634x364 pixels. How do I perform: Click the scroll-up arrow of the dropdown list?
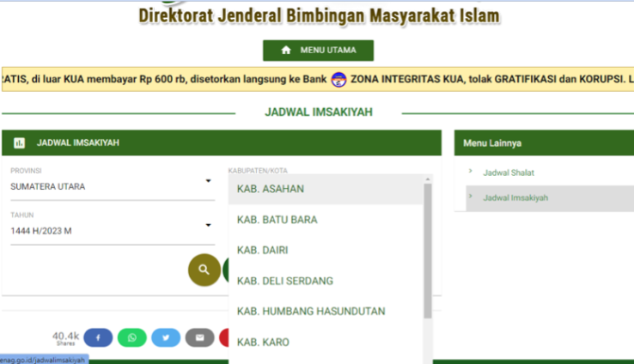point(428,179)
